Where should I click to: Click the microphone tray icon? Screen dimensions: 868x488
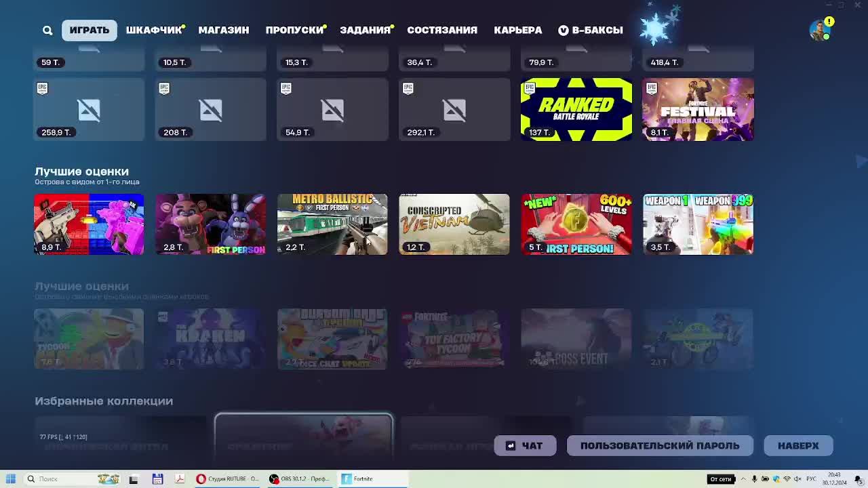[x=754, y=479]
